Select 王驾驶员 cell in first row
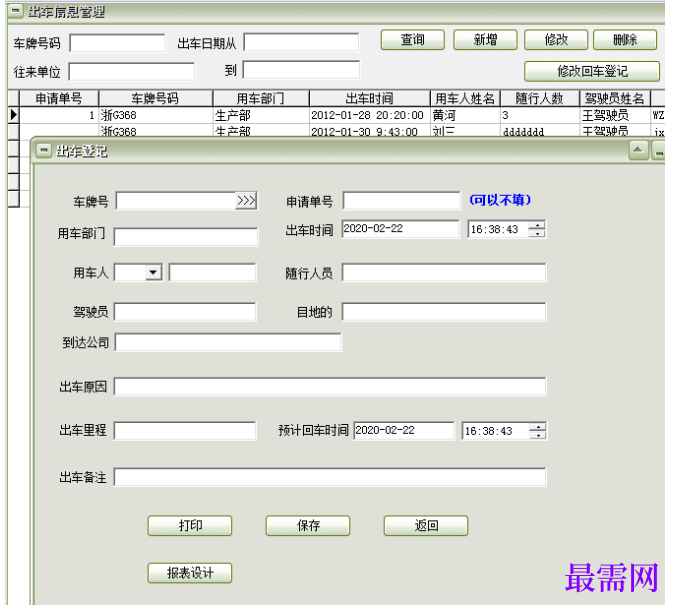The width and height of the screenshot is (677, 609). click(614, 115)
